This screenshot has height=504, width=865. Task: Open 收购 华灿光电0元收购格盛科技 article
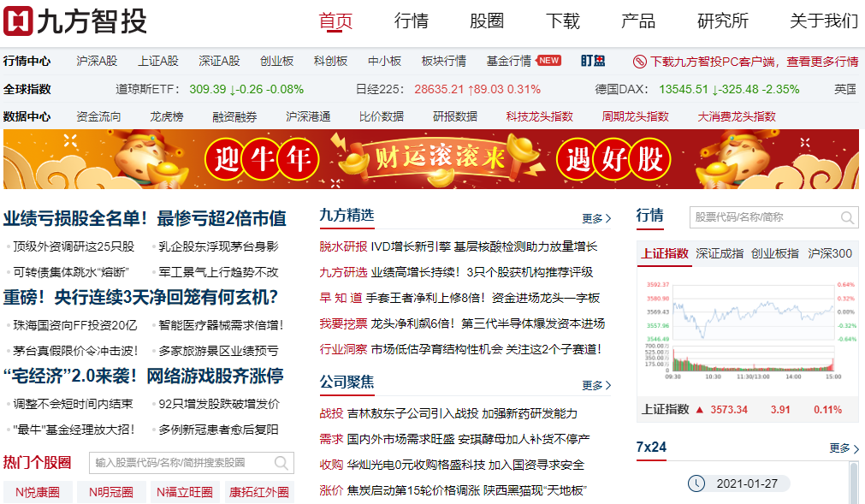(x=452, y=465)
